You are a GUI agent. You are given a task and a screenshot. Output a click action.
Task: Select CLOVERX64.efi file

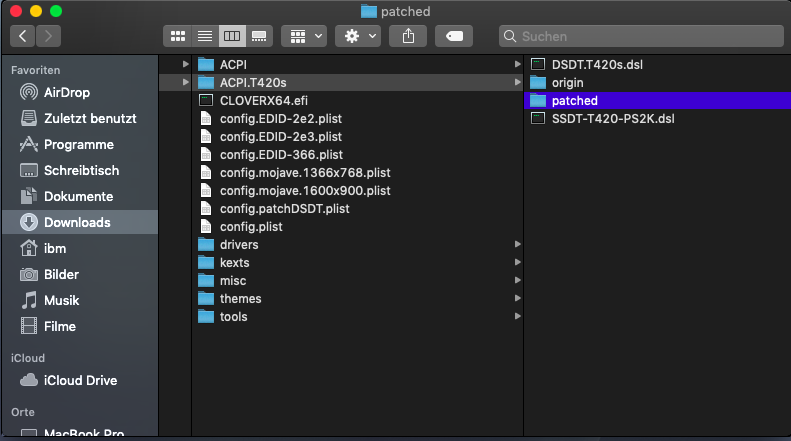[357, 100]
